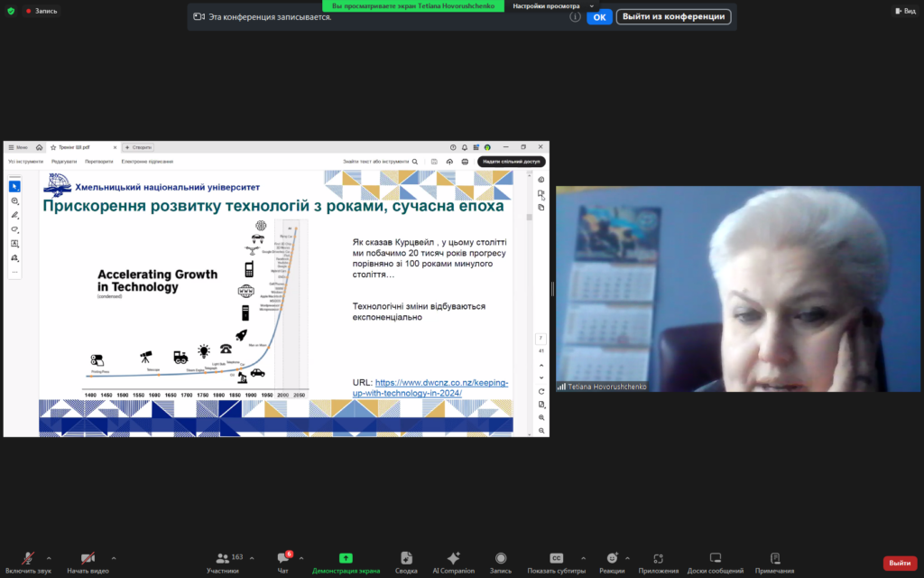Click Выйти из конференции button
924x578 pixels.
pos(673,16)
